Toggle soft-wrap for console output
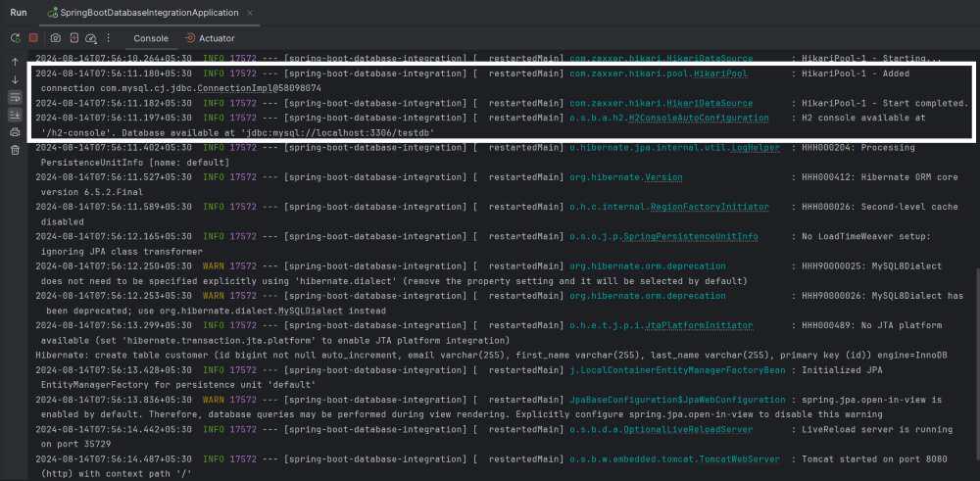The width and height of the screenshot is (980, 481). (x=15, y=97)
